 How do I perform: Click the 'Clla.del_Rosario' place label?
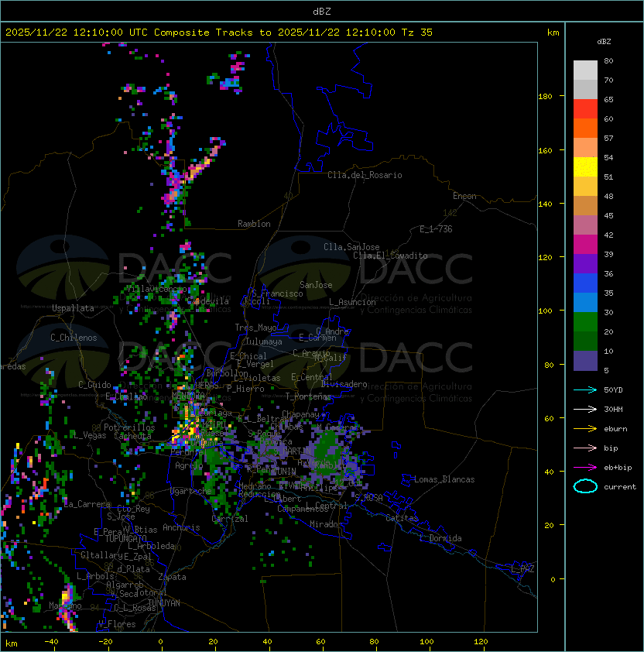click(365, 175)
